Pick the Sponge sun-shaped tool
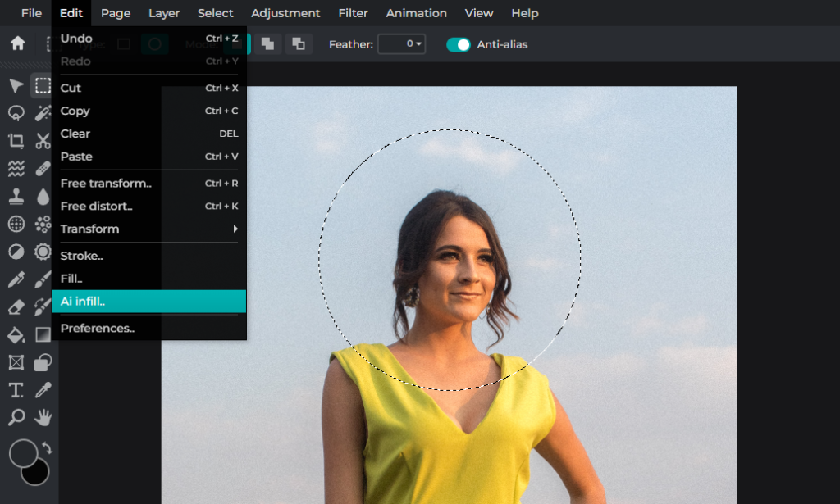 pos(43,252)
